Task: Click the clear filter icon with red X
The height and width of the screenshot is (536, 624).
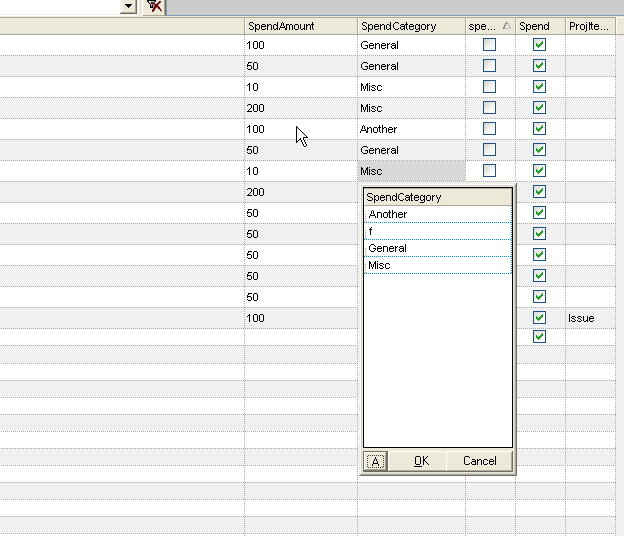Action: pos(154,6)
